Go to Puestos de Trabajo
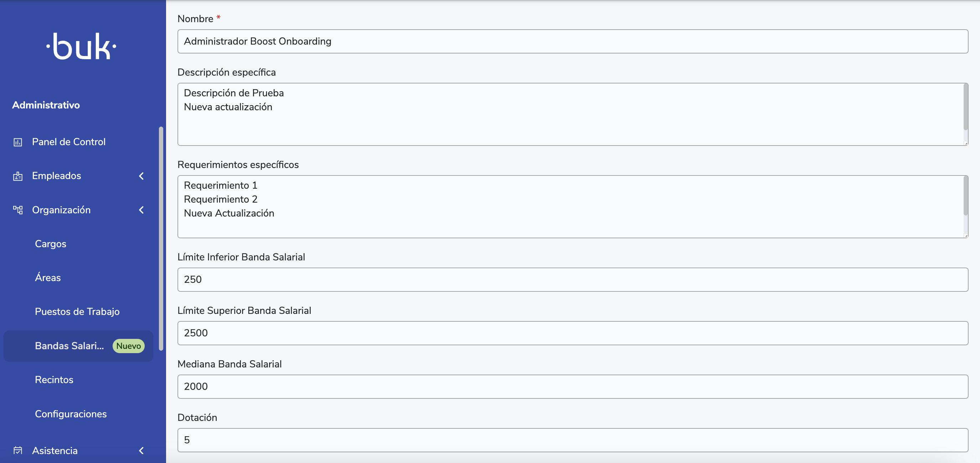The height and width of the screenshot is (463, 980). tap(77, 312)
